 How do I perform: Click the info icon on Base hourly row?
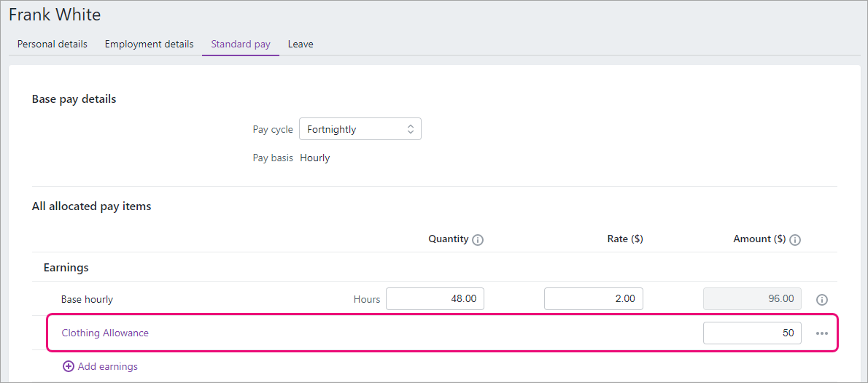point(822,299)
